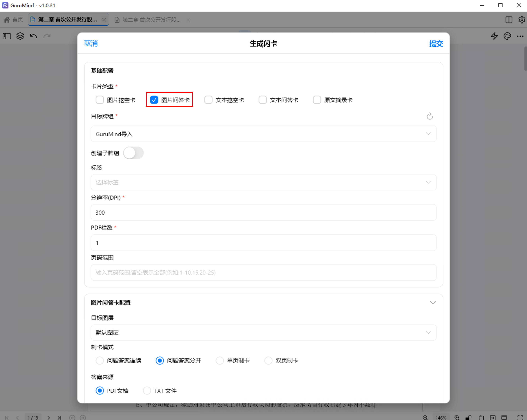The image size is (527, 420).
Task: Check the 原文摘录卡 card type
Action: (x=317, y=100)
